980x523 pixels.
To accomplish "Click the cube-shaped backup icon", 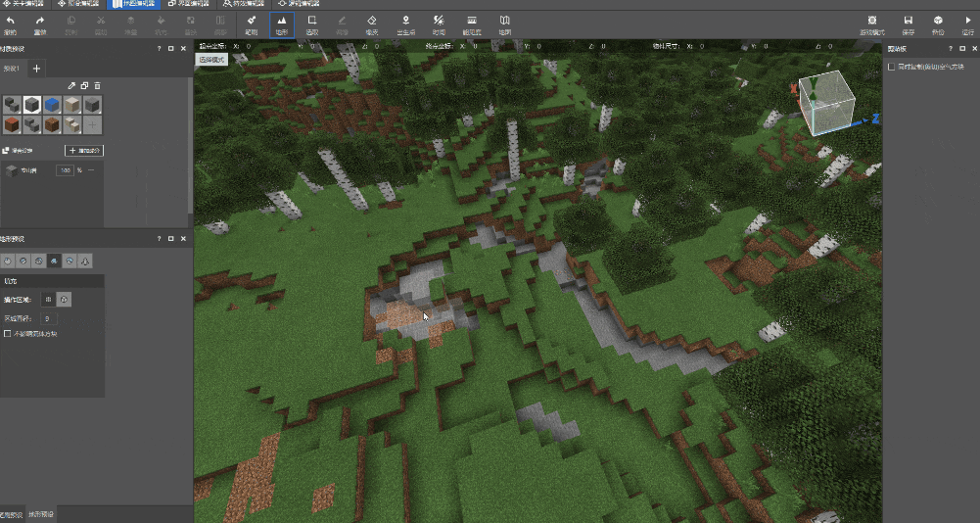I will click(x=938, y=22).
